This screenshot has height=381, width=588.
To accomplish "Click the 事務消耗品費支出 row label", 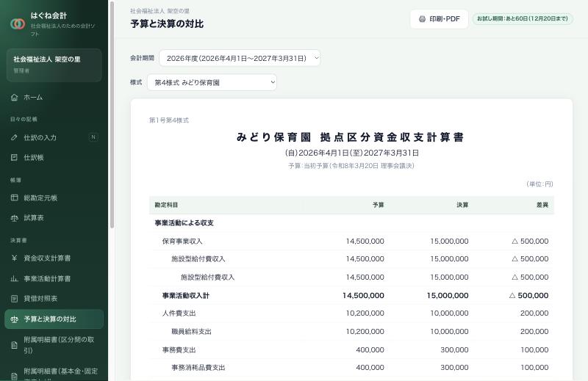I will 198,368.
